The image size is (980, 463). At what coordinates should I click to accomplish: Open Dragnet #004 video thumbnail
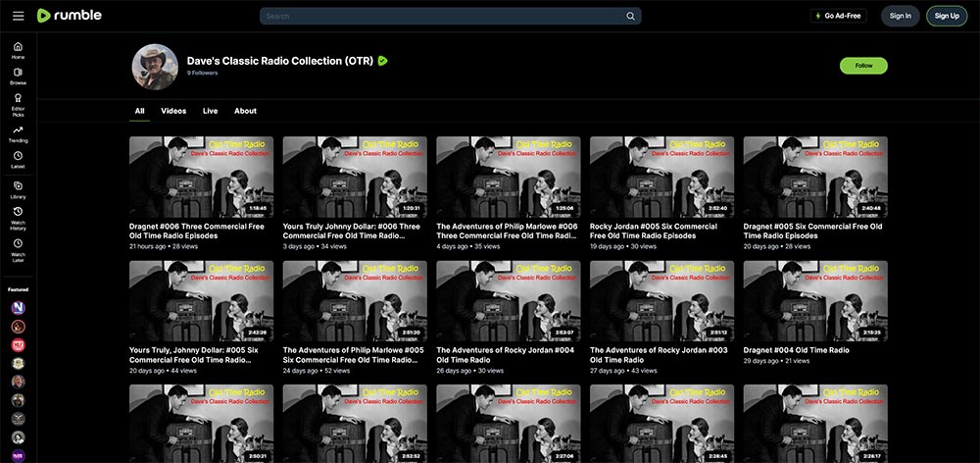[x=815, y=301]
